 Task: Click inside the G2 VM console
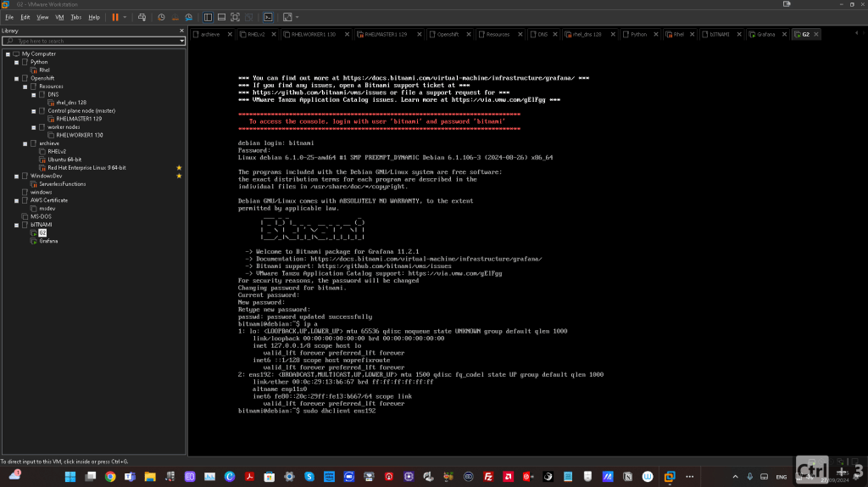[x=527, y=248]
